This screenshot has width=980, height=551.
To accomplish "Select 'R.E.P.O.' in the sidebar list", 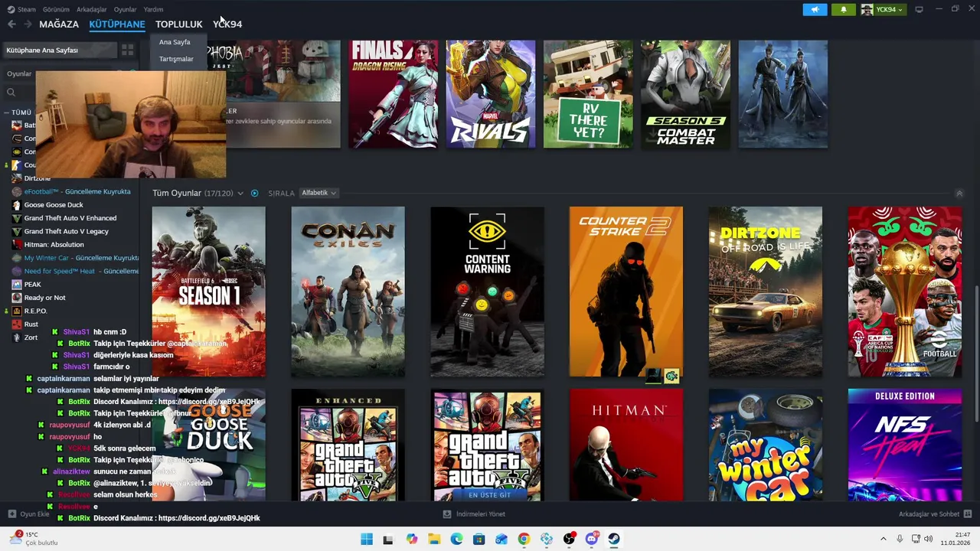I will pos(35,311).
